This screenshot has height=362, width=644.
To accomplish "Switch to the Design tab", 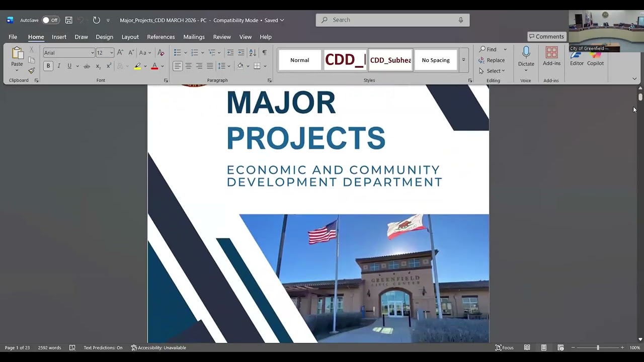I will tap(105, 37).
